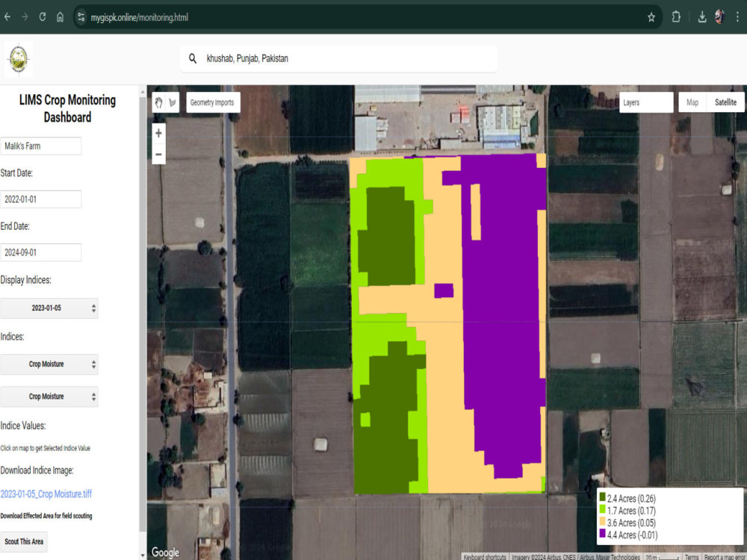Click 'Click on map to get Selected Indice Value' text

pos(46,448)
